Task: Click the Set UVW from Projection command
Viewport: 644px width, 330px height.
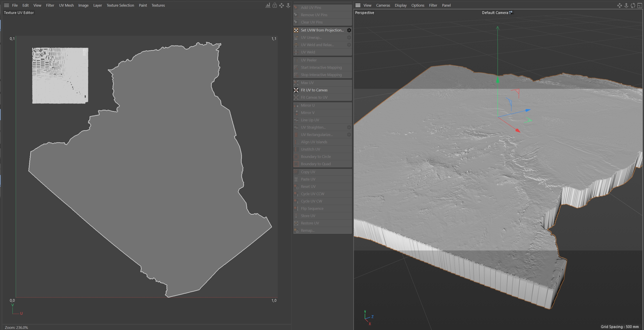Action: [x=322, y=30]
